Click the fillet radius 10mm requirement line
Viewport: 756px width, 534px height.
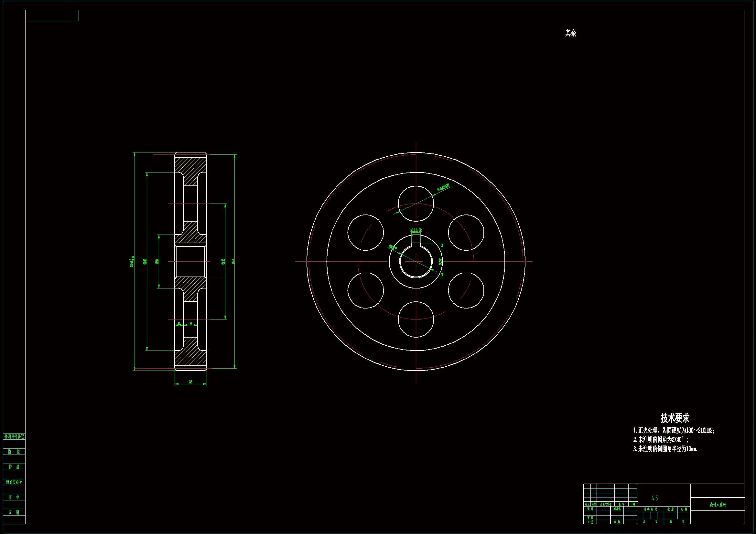[x=665, y=449]
